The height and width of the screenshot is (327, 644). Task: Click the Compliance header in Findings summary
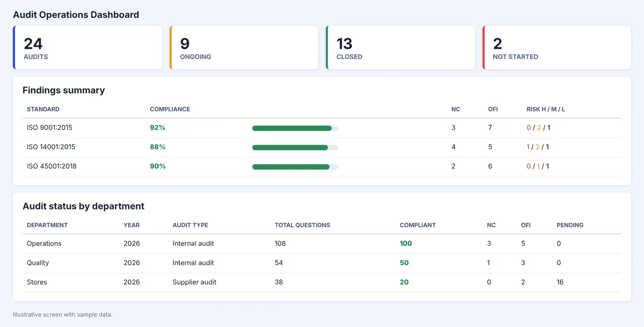[170, 109]
